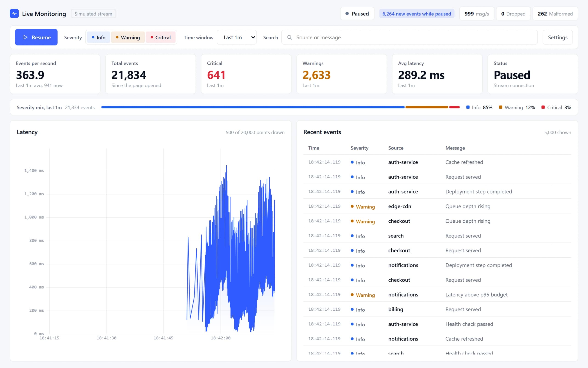Click the Warning legend orange square
This screenshot has width=588, height=368.
pos(500,107)
